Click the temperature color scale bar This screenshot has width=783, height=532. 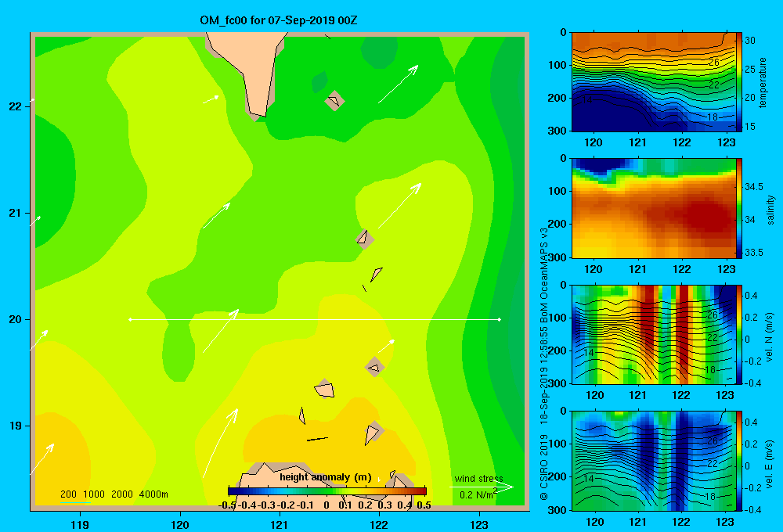coord(739,82)
